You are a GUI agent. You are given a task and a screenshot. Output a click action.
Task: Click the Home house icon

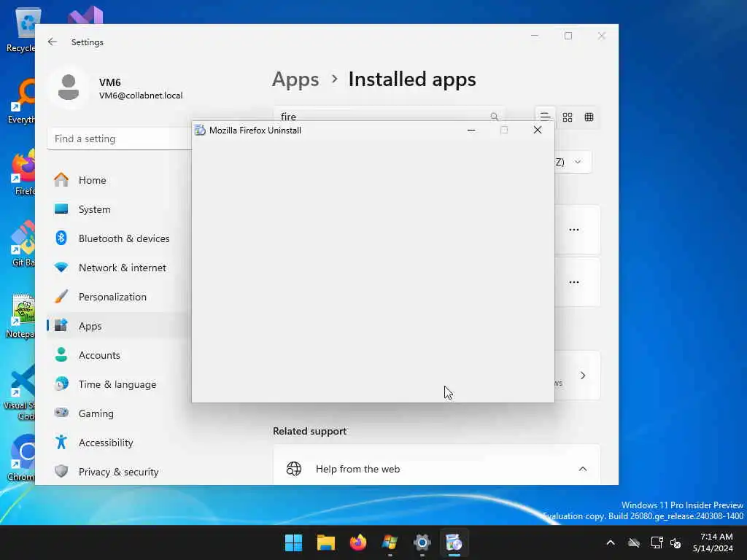[61, 179]
